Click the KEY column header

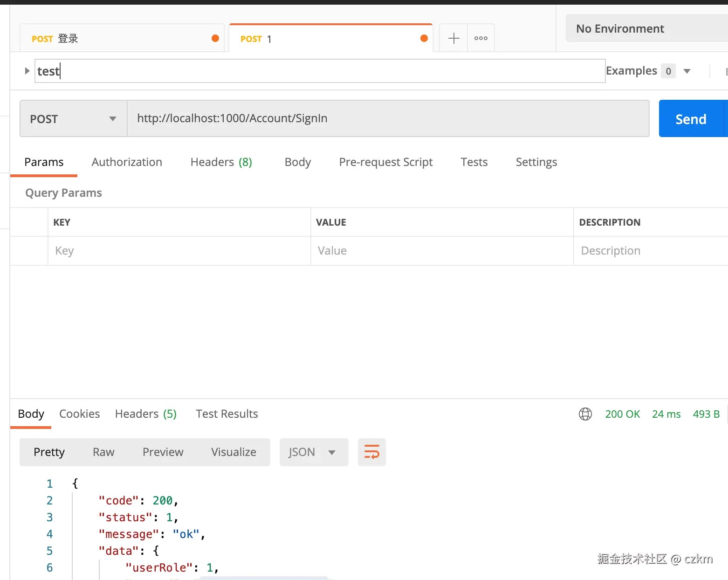click(62, 222)
